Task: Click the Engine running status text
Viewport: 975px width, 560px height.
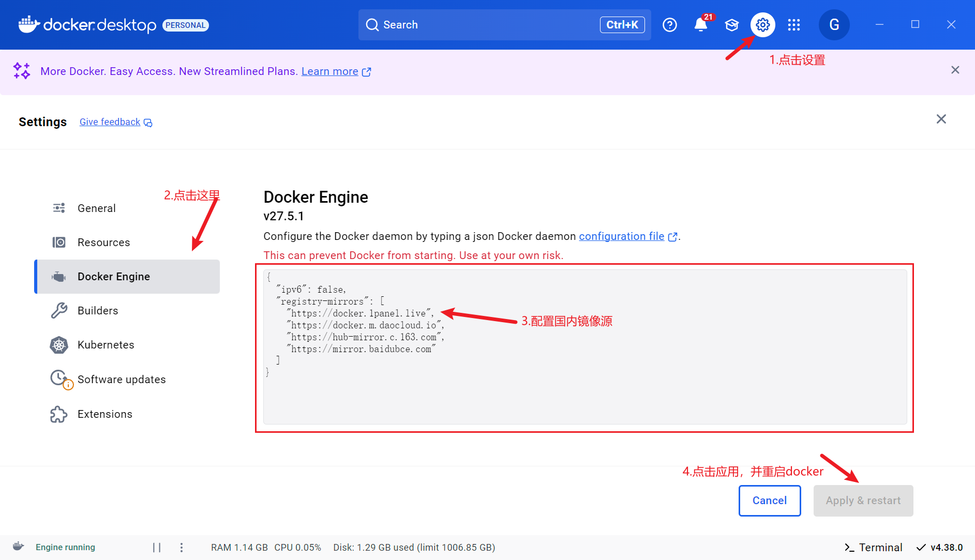Action: click(x=65, y=548)
